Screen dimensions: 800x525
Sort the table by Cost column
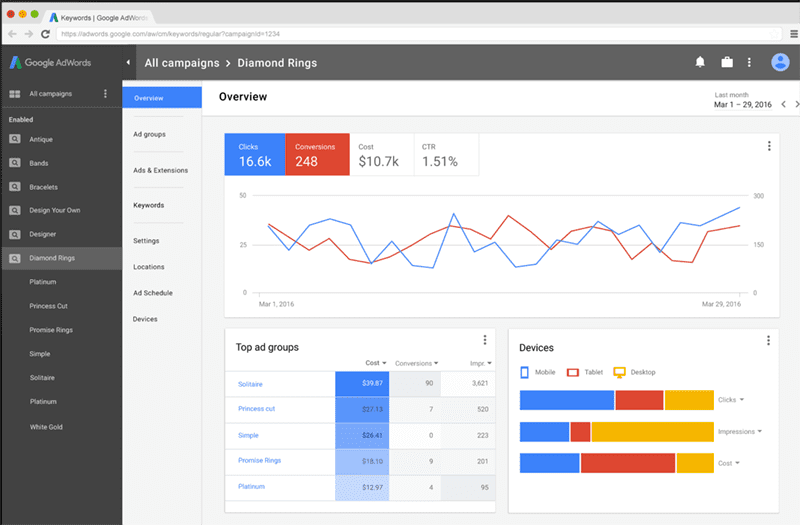373,363
